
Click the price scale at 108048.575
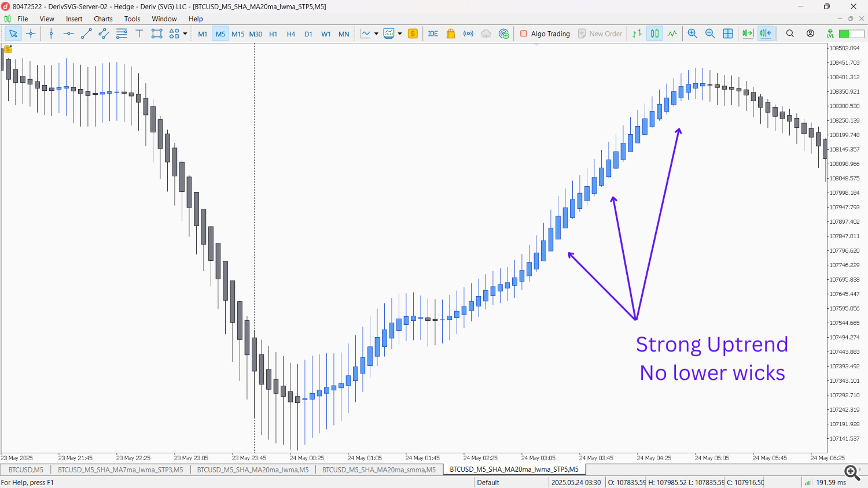(844, 178)
